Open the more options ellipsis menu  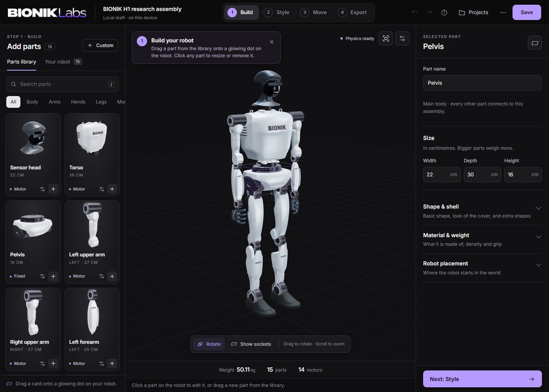pos(503,13)
